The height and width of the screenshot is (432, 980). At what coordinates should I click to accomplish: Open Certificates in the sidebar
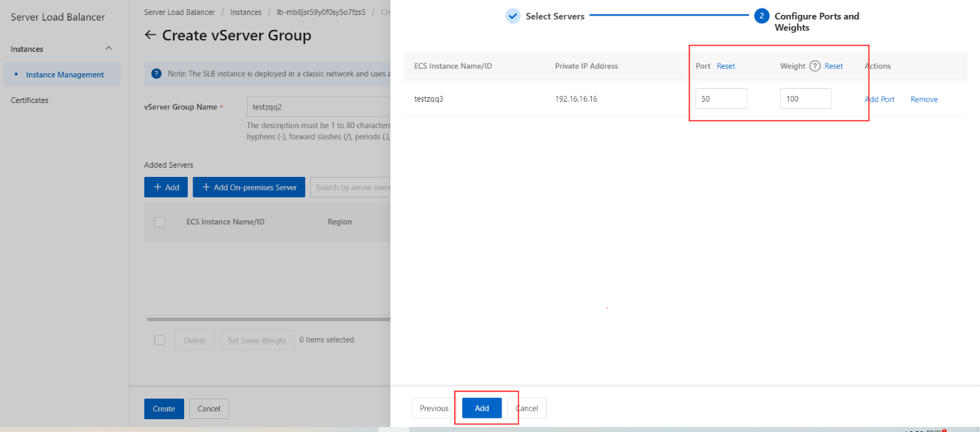(30, 100)
